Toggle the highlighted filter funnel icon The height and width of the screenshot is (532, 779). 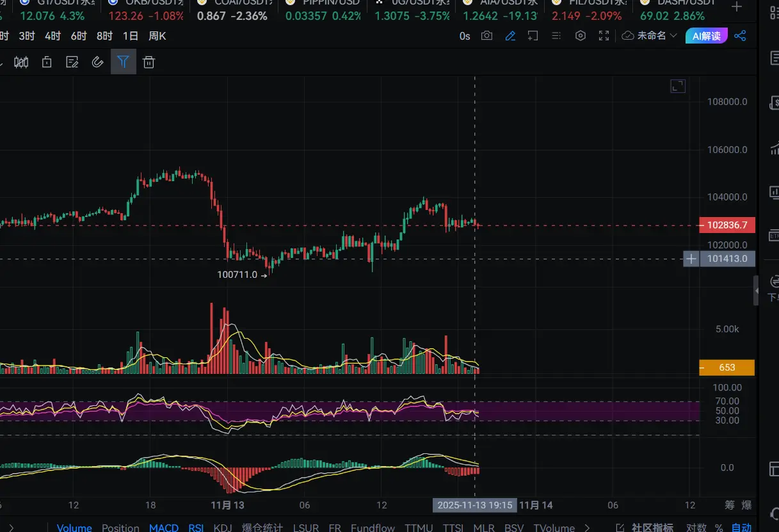point(124,62)
